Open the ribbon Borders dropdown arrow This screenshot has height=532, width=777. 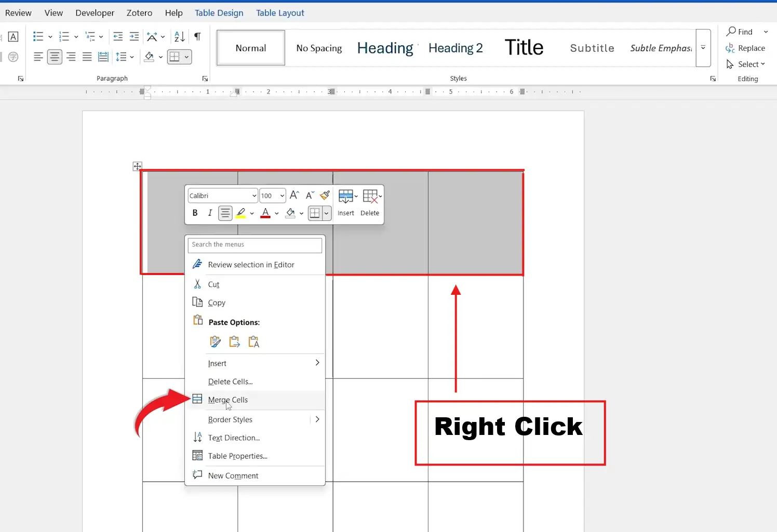tap(186, 57)
